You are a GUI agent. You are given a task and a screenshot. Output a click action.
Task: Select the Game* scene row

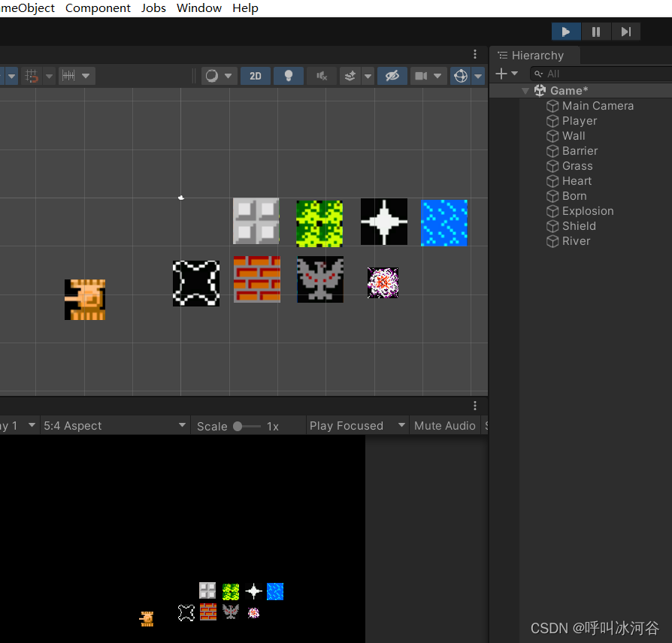[581, 91]
